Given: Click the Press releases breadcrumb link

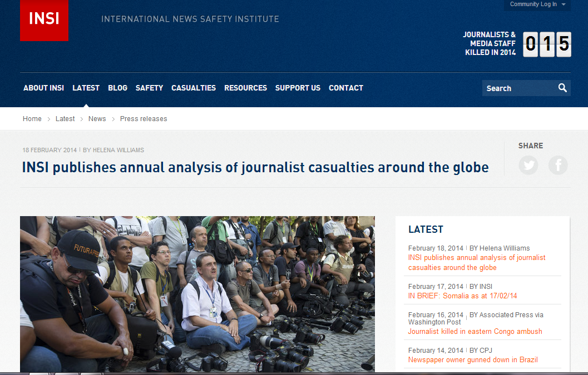Looking at the screenshot, I should [x=144, y=119].
